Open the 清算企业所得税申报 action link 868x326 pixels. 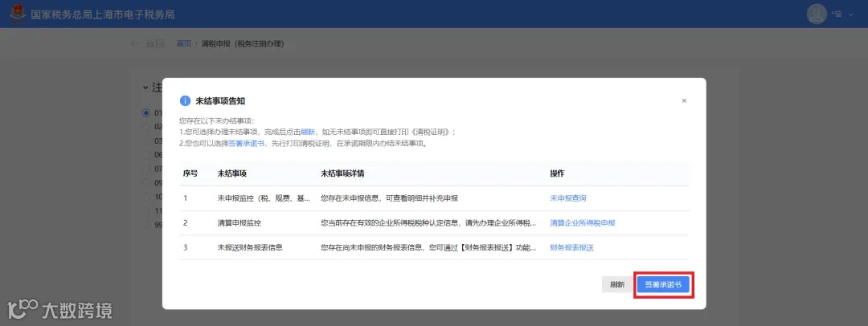point(583,223)
